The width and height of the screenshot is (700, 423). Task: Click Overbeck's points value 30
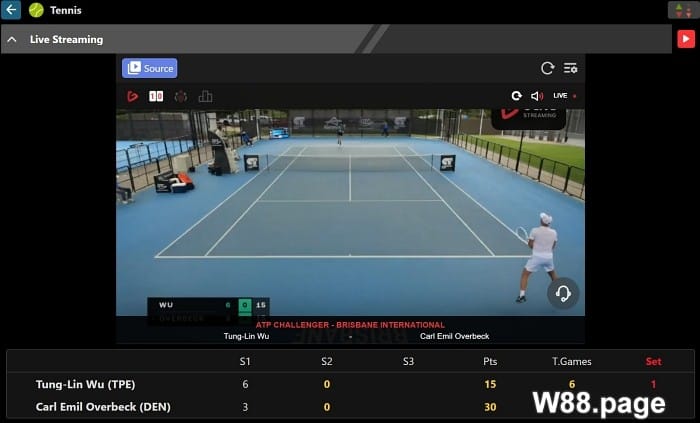pos(490,407)
